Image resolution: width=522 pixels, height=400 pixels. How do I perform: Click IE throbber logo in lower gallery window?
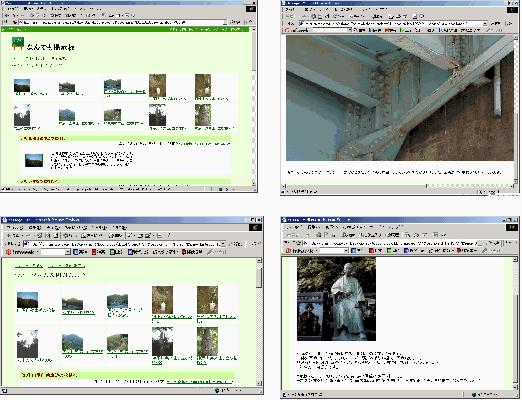pos(255,227)
